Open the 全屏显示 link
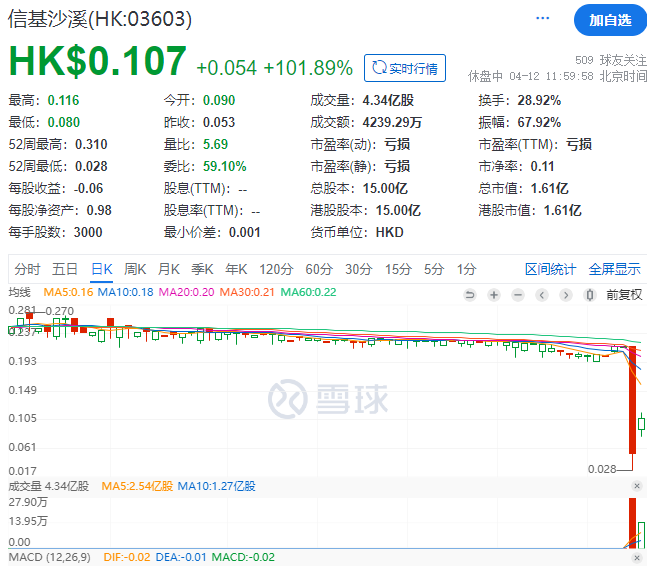Viewport: 647px width, 566px height. (x=614, y=269)
